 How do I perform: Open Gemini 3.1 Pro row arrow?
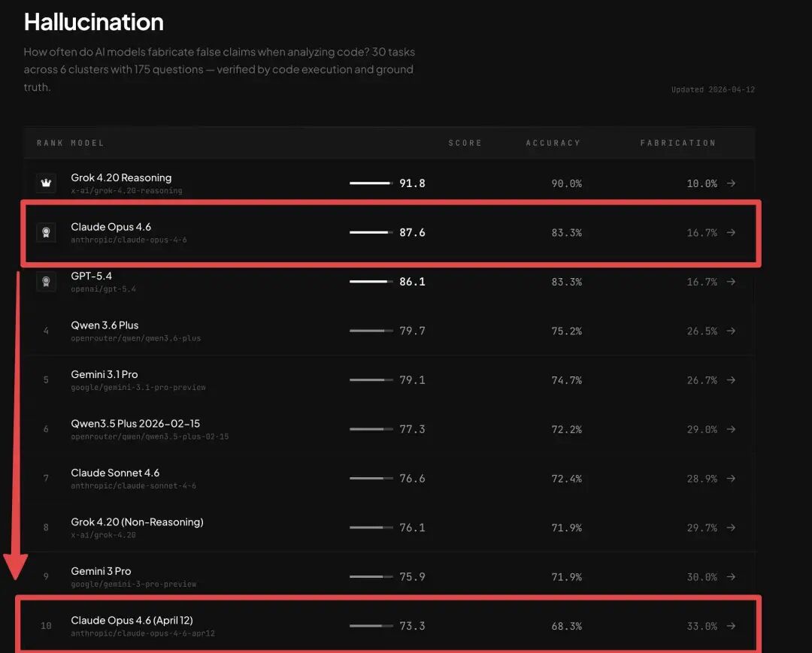pyautogui.click(x=731, y=380)
